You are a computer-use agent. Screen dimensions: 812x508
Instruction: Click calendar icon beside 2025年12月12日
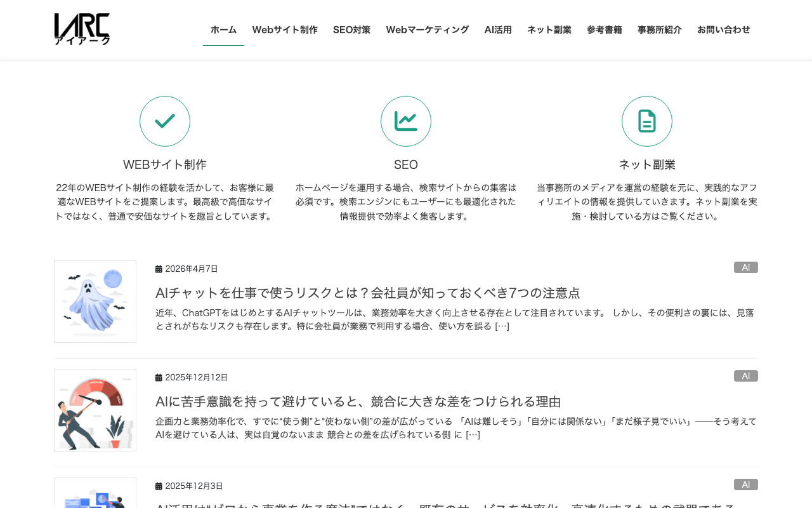[159, 378]
